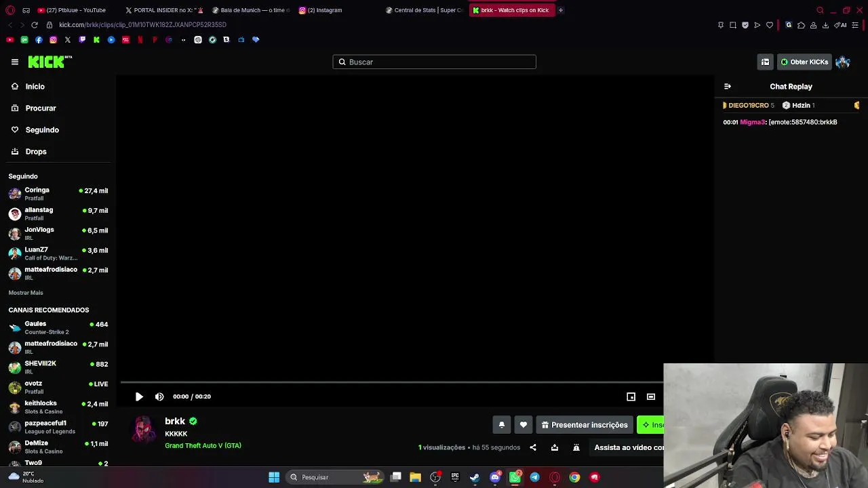Click the Obter KICKs button

click(x=804, y=62)
